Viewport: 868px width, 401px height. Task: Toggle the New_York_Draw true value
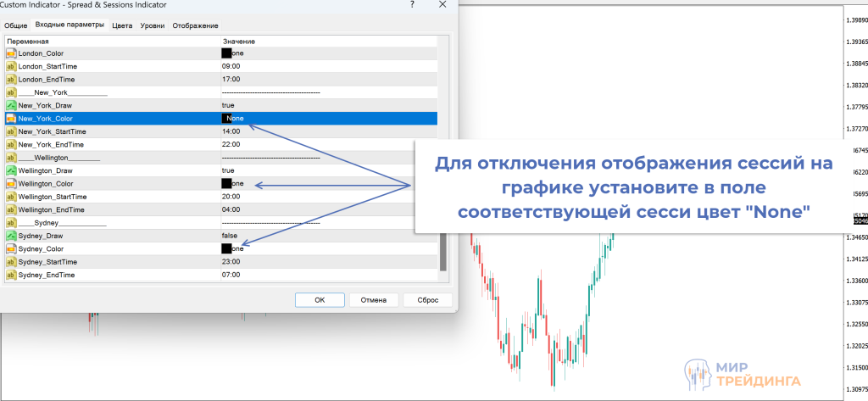pos(228,105)
